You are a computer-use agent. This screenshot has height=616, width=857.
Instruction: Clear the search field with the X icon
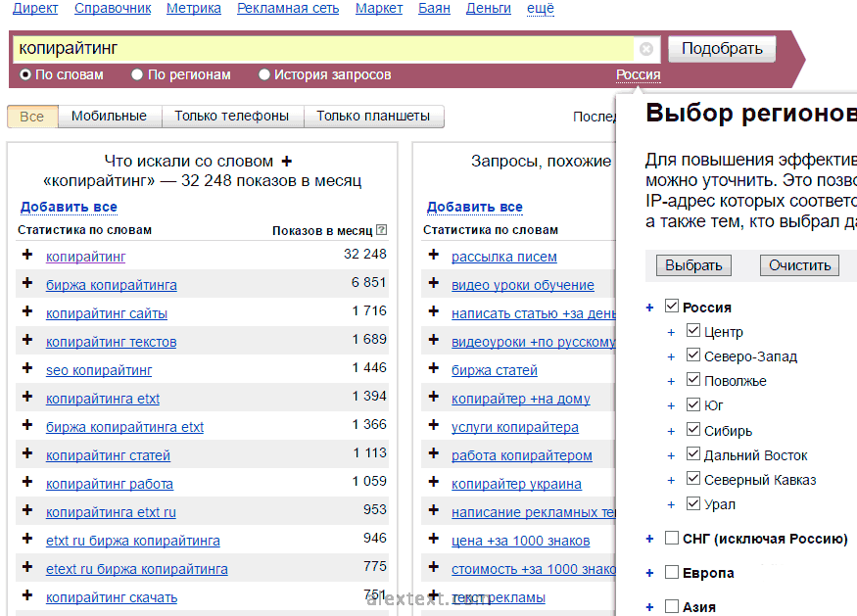tap(645, 49)
